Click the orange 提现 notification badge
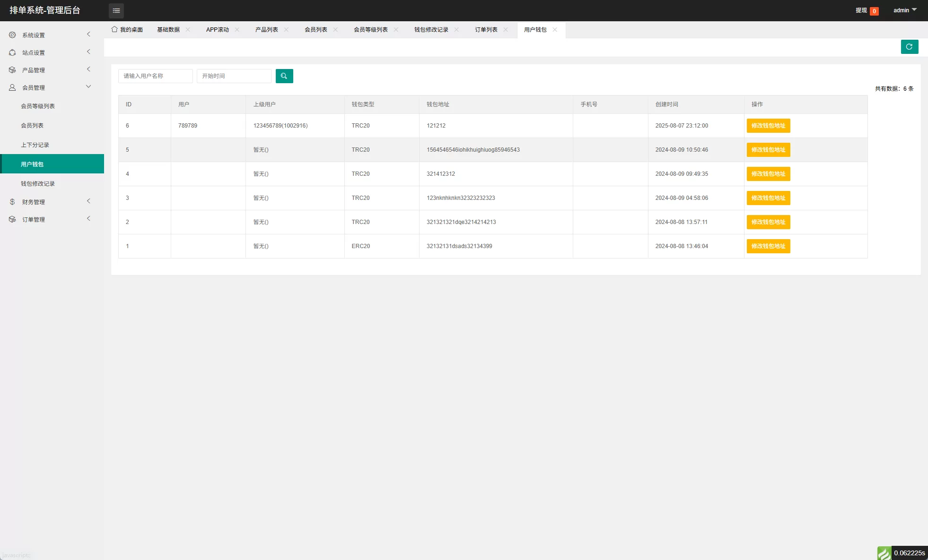928x560 pixels. click(x=874, y=11)
